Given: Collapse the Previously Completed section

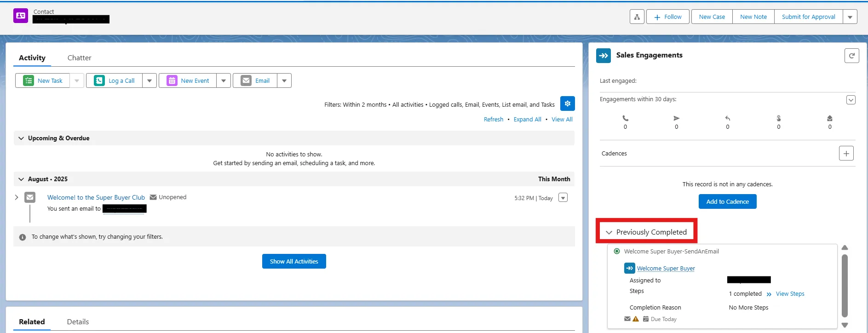Looking at the screenshot, I should (609, 232).
